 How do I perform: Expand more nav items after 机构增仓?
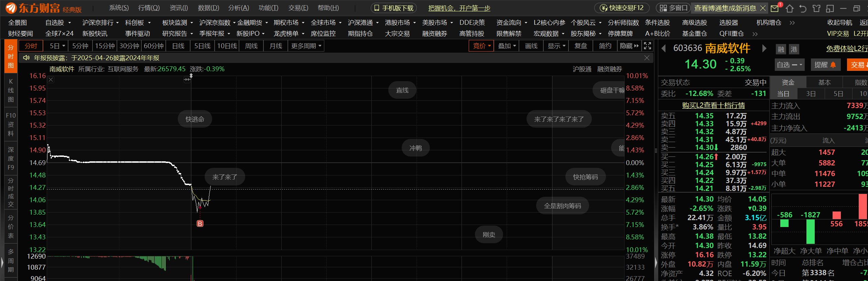(792, 23)
